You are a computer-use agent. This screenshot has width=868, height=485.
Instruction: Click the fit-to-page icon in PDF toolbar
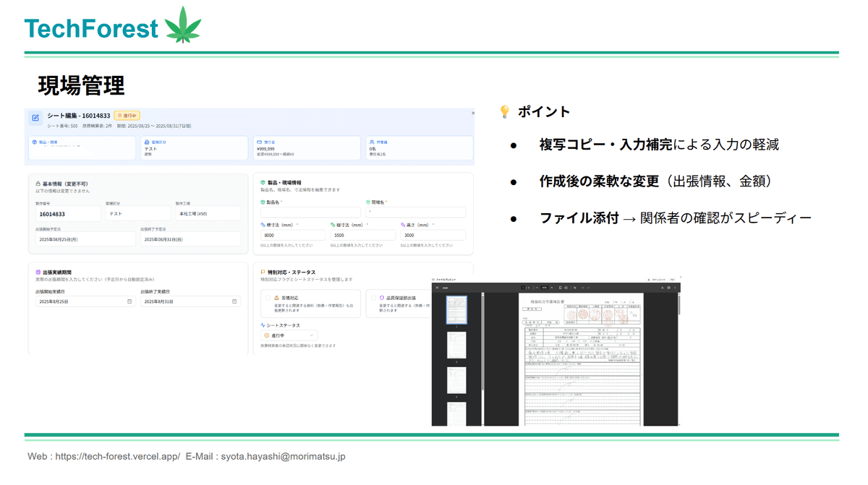[x=561, y=288]
